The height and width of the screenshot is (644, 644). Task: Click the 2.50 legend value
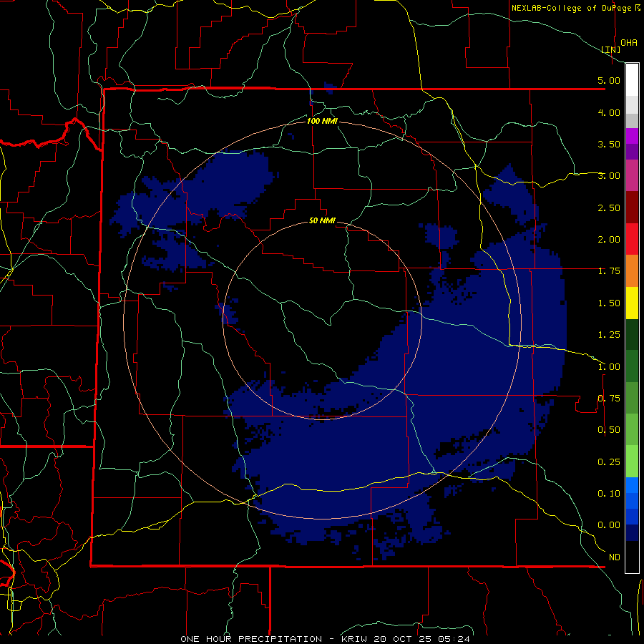(x=609, y=208)
